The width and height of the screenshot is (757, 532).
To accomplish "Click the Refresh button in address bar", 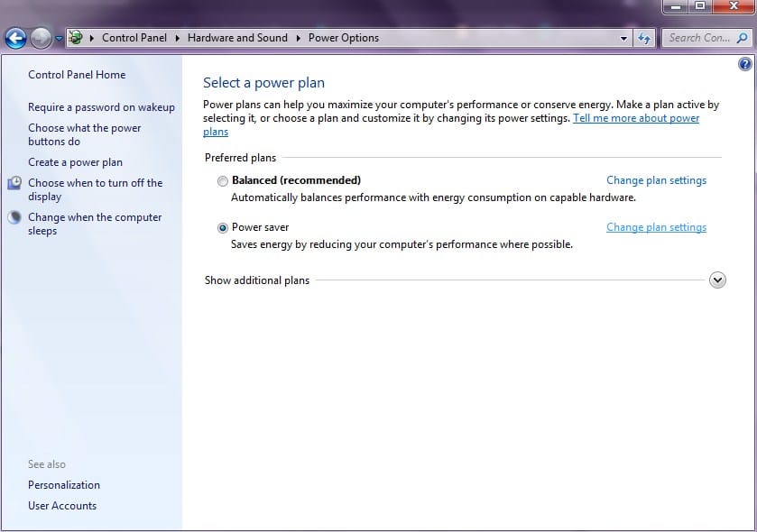I will pos(644,38).
